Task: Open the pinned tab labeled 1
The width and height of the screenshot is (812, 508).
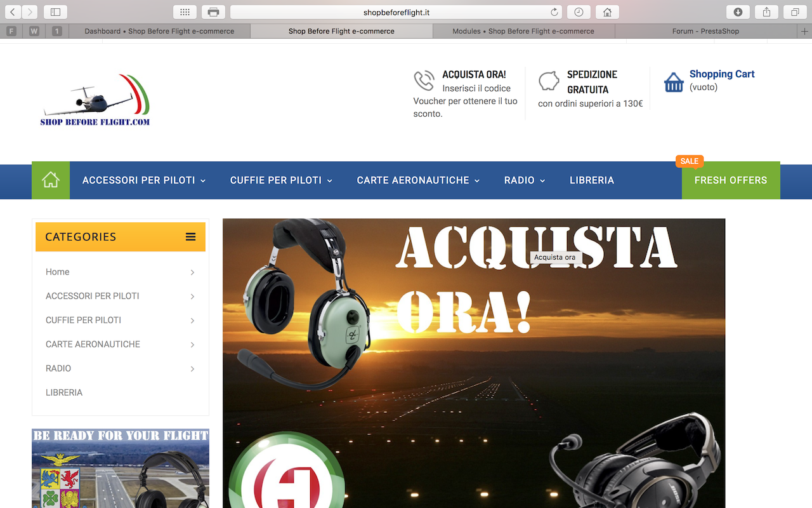Action: click(57, 31)
